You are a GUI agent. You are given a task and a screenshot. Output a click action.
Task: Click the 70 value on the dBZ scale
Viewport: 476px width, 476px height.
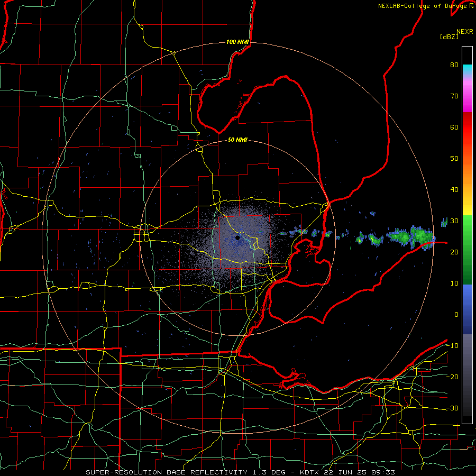tap(454, 96)
